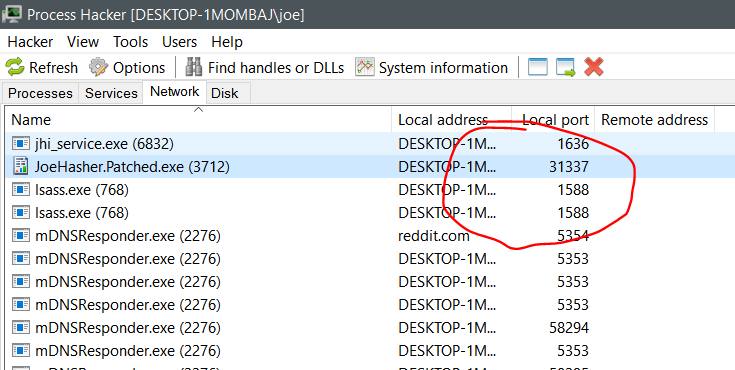The height and width of the screenshot is (370, 735).
Task: Select the lsass.exe row above mDNSResponder.exe port 5354
Action: point(370,212)
